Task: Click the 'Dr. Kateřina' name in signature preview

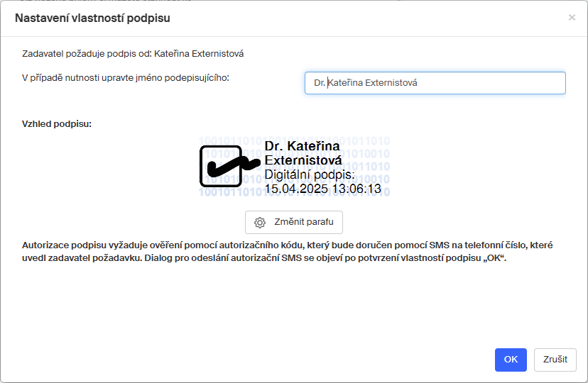Action: click(x=303, y=146)
